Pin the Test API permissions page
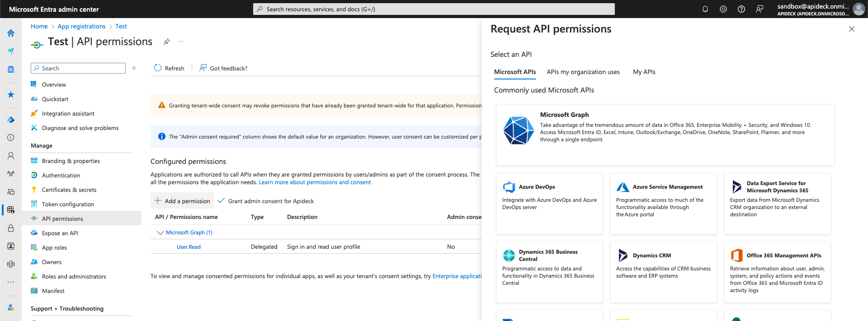 pos(167,42)
